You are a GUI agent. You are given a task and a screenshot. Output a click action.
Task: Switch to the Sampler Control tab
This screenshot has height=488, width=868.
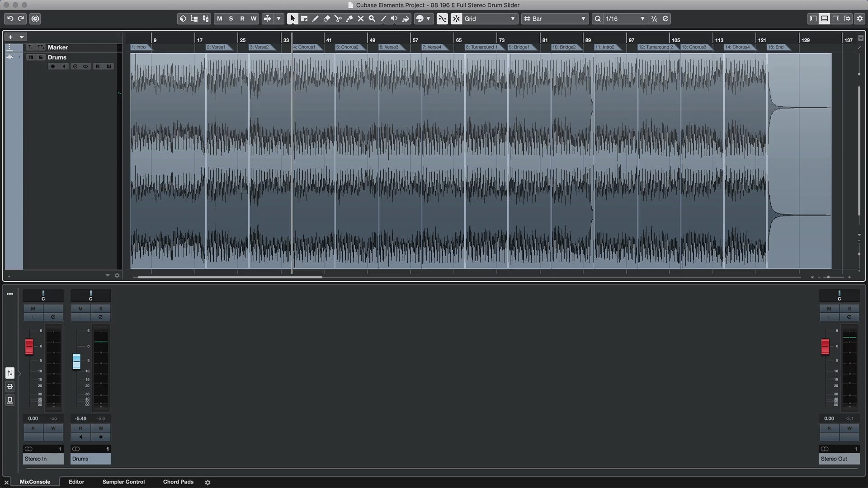click(x=123, y=482)
